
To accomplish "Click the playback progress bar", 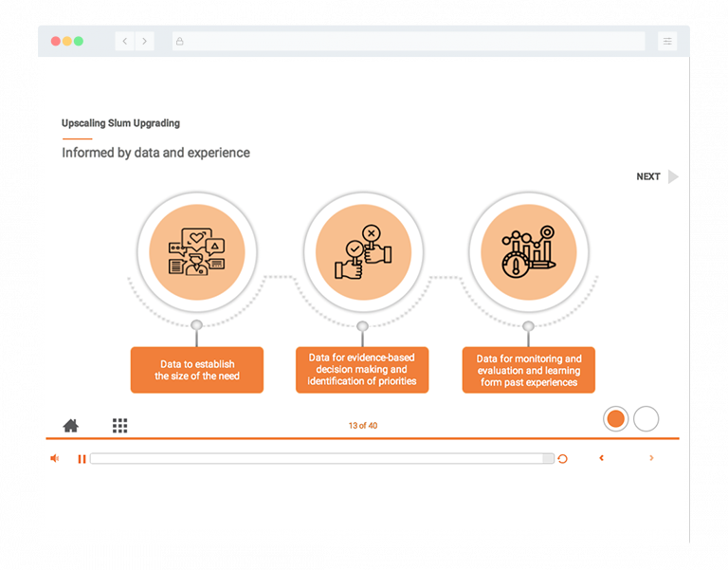I will pos(321,458).
